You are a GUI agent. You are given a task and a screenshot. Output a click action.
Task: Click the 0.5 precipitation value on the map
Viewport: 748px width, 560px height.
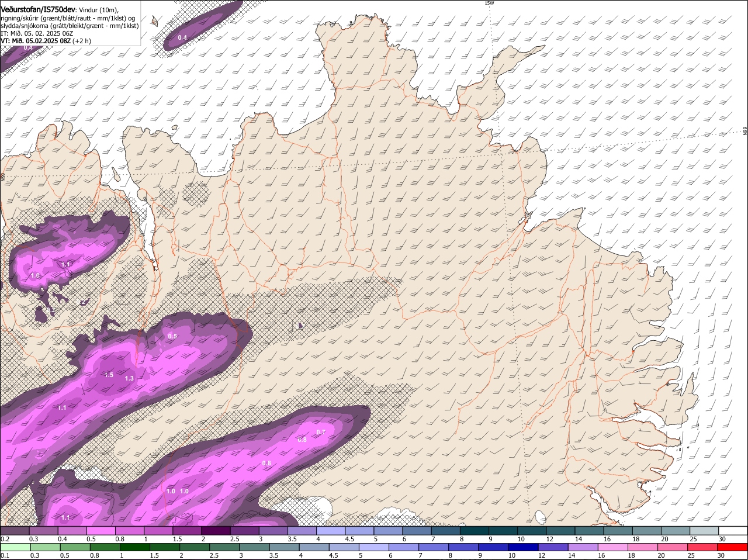(x=172, y=336)
